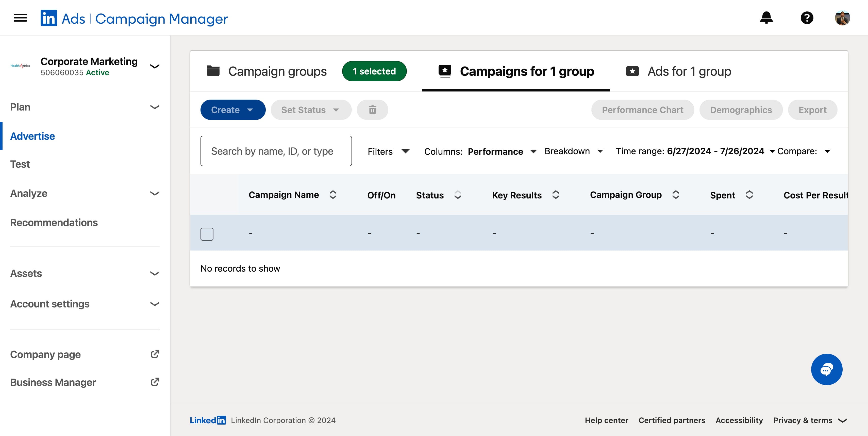Open the Columns Performance dropdown
The height and width of the screenshot is (436, 868).
click(x=480, y=151)
